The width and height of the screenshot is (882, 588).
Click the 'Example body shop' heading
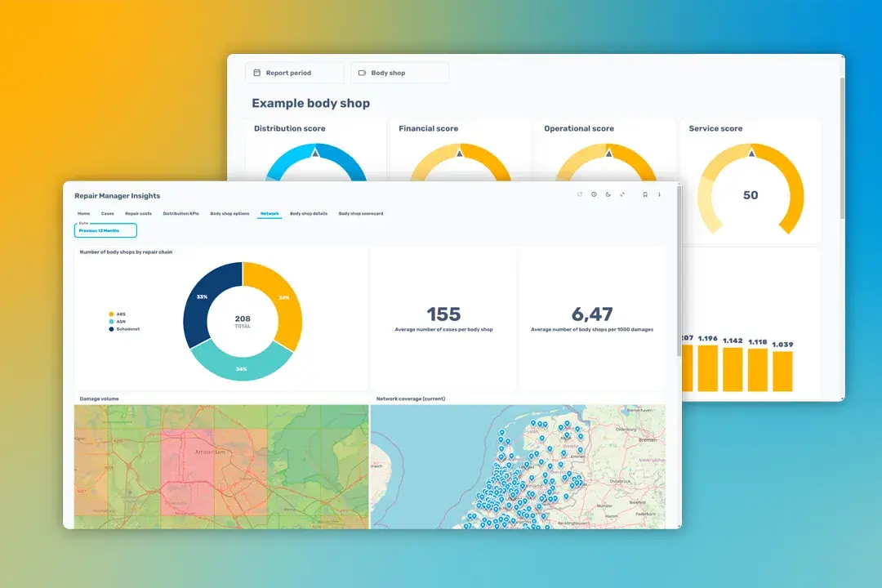[x=310, y=103]
